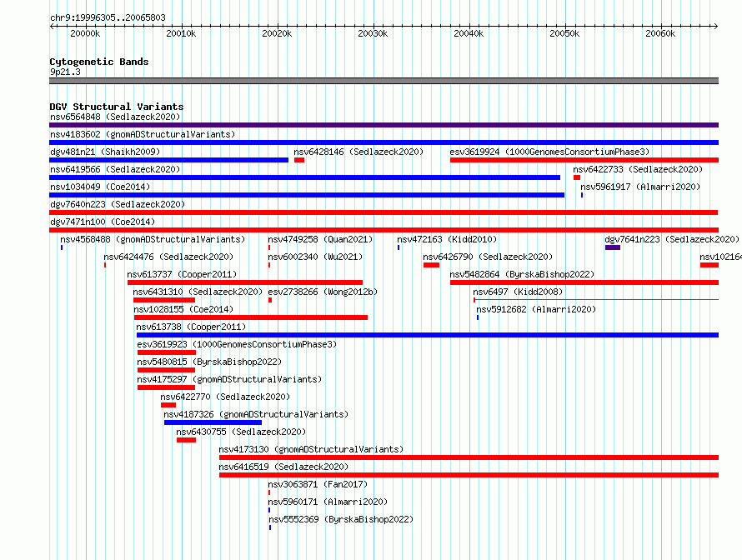Select the nsv1028155 (Coe2014) red bar
This screenshot has width=742, height=560.
[x=250, y=317]
